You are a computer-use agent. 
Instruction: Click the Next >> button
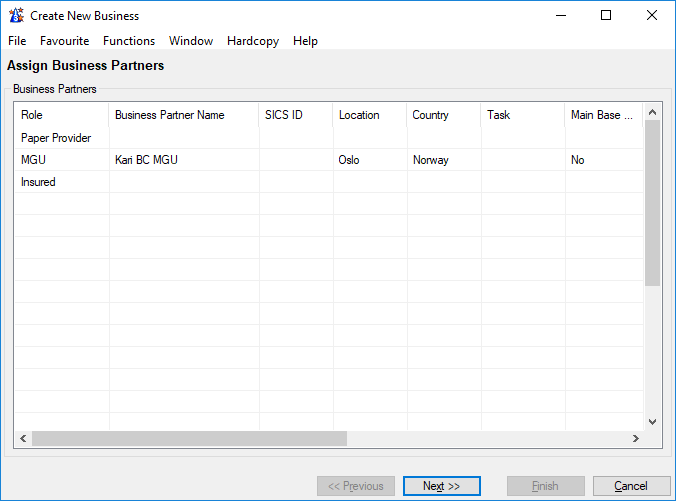[x=441, y=486]
